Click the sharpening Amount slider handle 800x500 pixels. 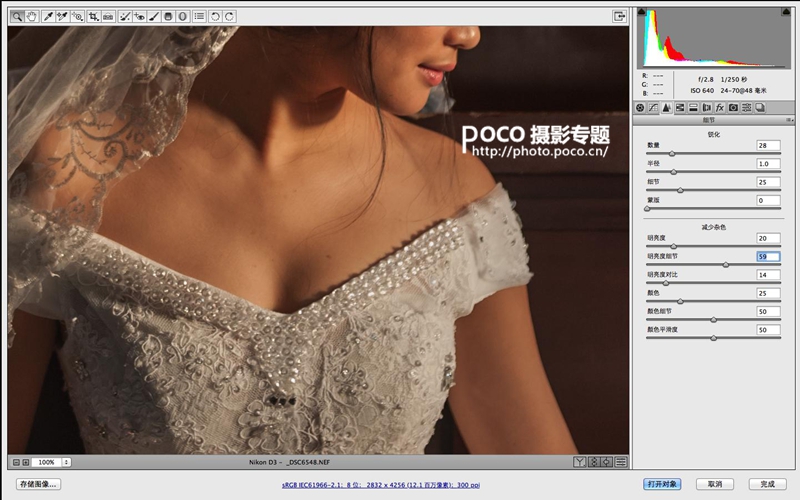click(x=672, y=154)
